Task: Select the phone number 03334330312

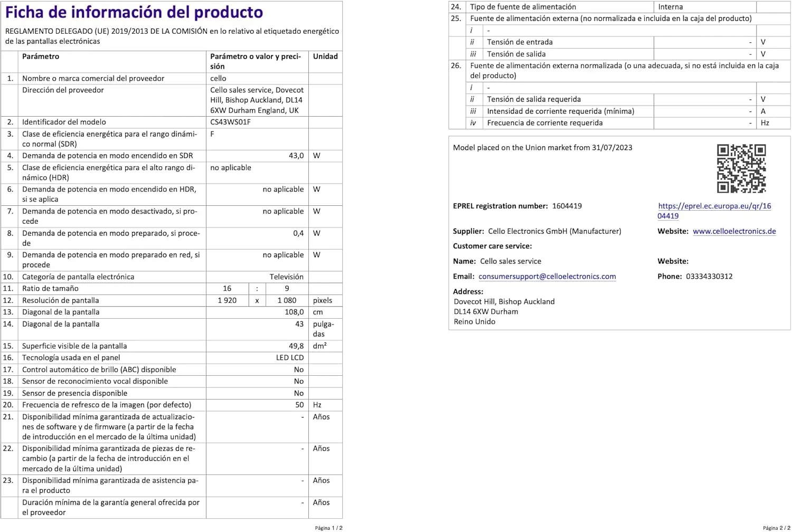Action: [709, 276]
